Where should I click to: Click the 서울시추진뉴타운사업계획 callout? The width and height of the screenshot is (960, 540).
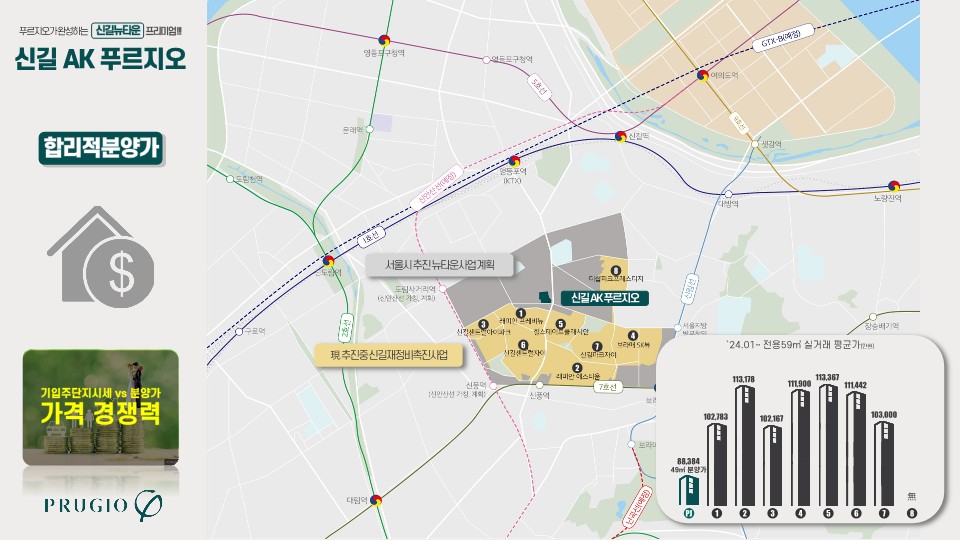pyautogui.click(x=440, y=265)
